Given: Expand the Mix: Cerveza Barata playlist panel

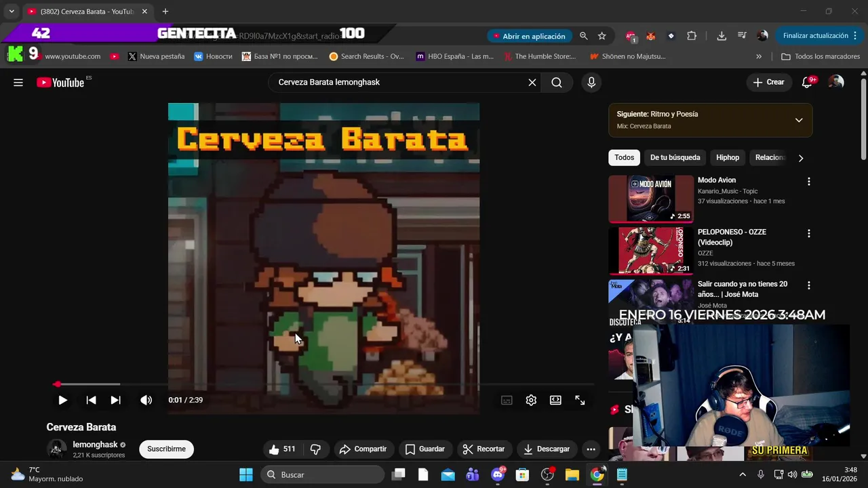Looking at the screenshot, I should pos(799,120).
